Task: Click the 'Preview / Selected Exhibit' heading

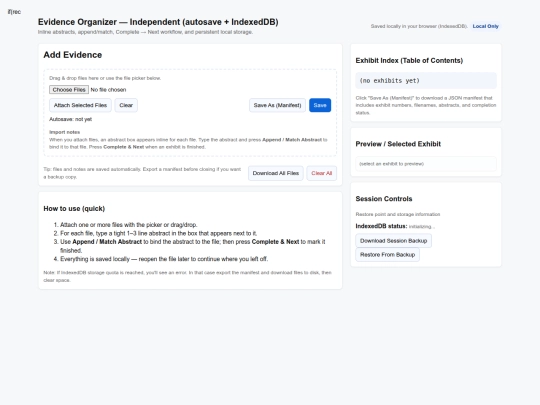Action: coord(398,144)
